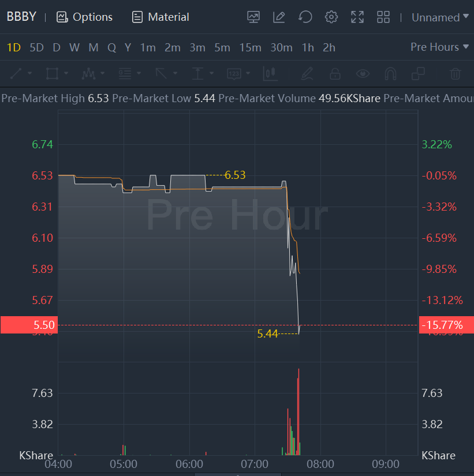Click the edit pencil icon in header

click(279, 17)
